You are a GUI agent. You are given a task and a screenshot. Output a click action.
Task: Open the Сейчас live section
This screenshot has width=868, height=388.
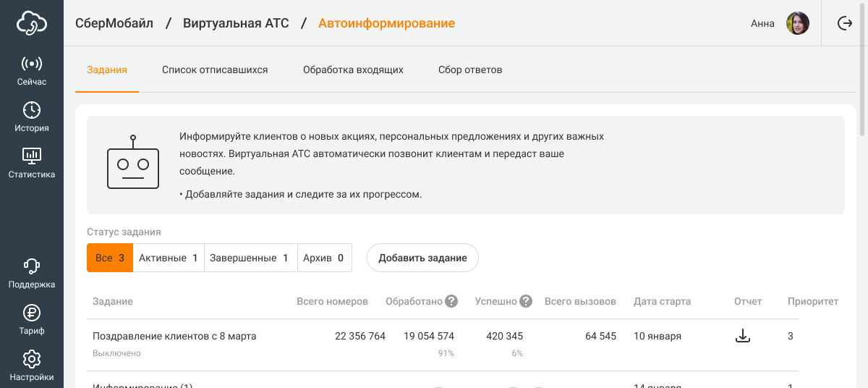click(x=32, y=64)
